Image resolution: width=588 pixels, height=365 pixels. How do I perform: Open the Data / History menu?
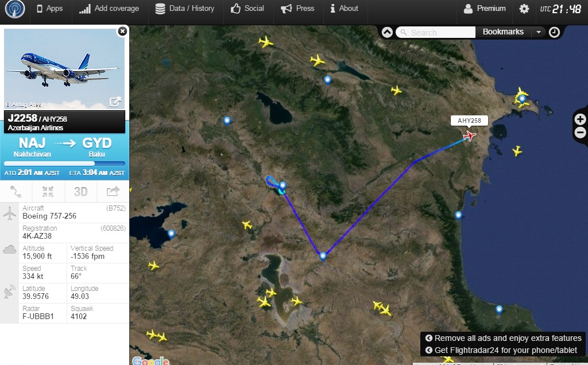pos(184,9)
